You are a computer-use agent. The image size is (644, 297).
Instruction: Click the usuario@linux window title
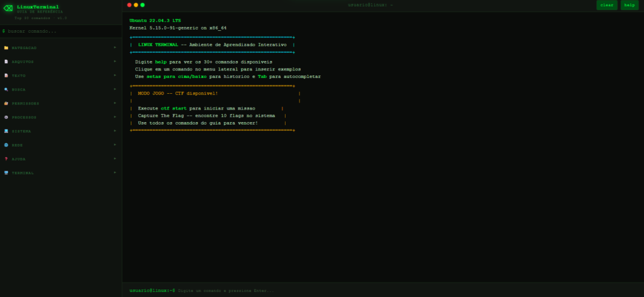[370, 5]
